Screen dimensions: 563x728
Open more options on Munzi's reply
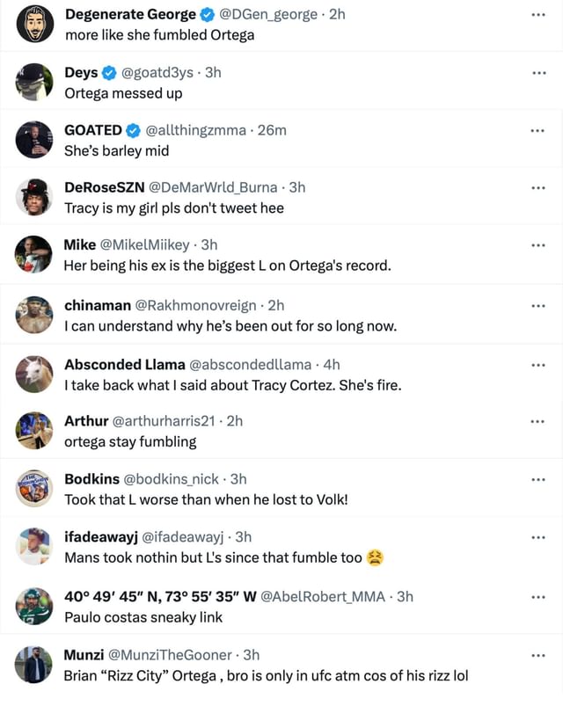pyautogui.click(x=537, y=655)
